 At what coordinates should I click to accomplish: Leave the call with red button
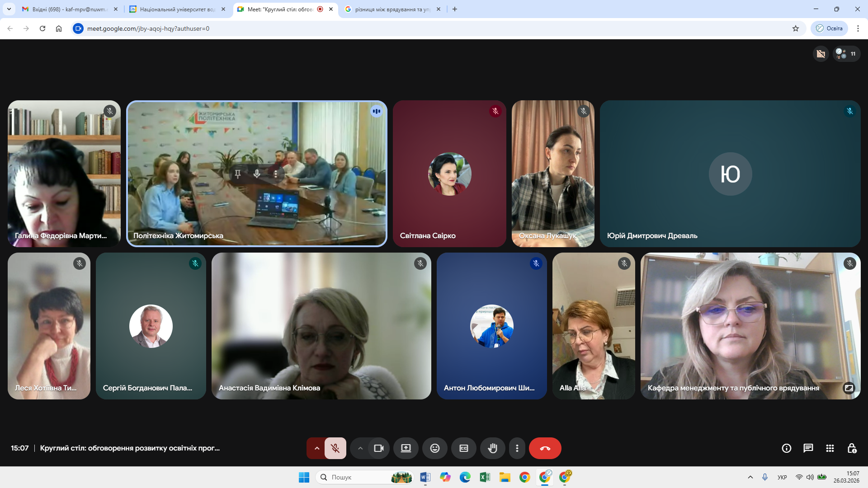point(545,448)
